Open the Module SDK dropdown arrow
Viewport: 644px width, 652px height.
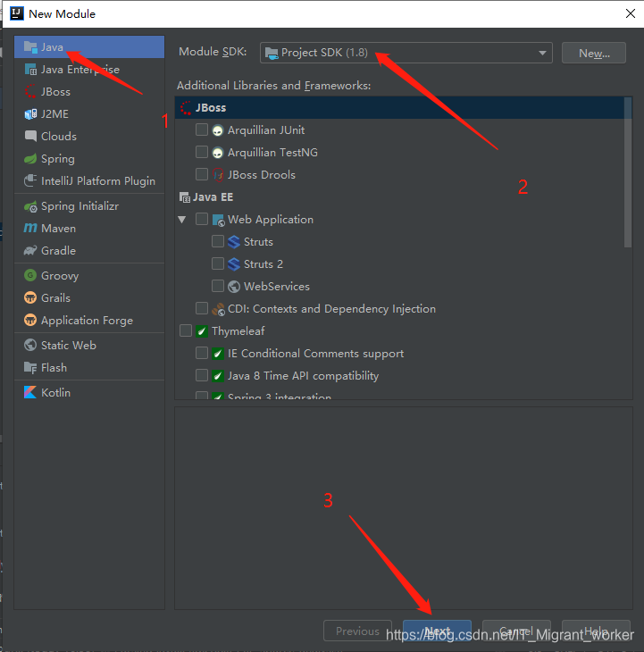tap(542, 54)
